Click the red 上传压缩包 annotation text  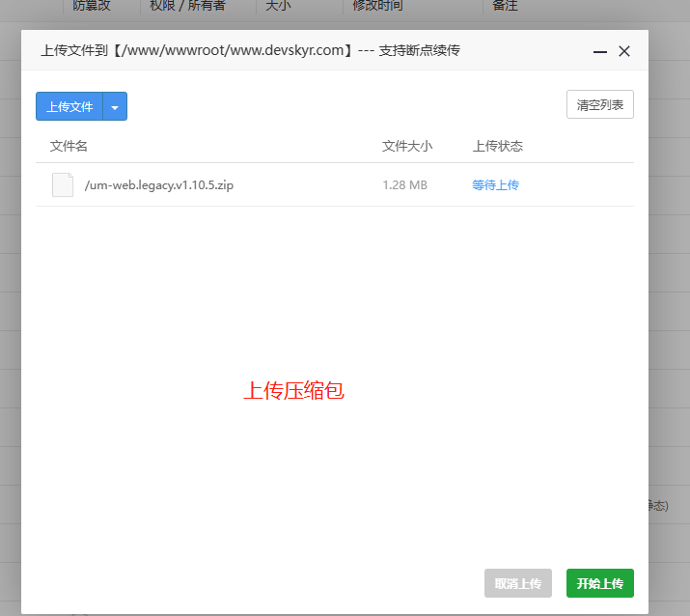click(293, 391)
